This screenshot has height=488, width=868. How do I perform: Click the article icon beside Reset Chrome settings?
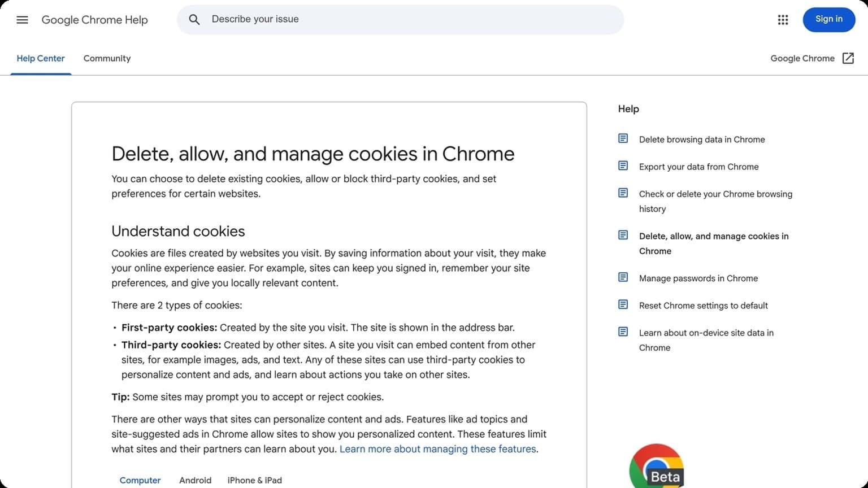pos(623,304)
